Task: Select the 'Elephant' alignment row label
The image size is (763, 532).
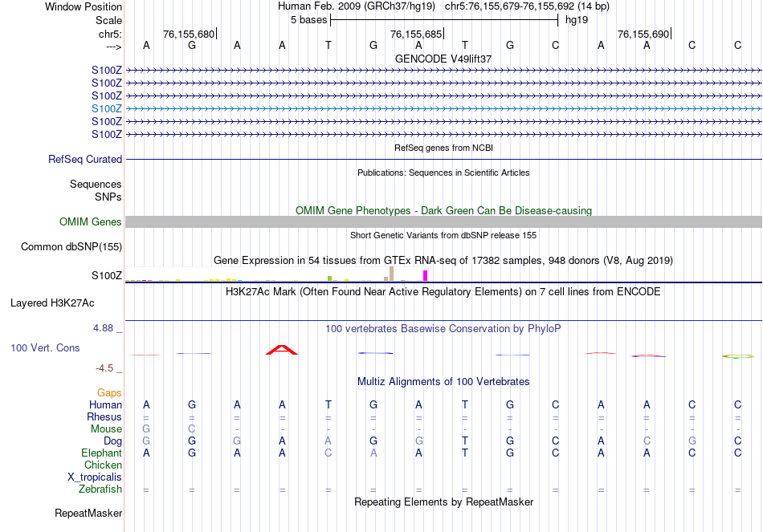Action: (102, 453)
